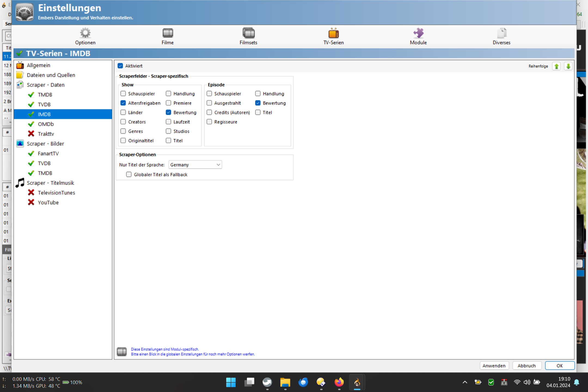The image size is (588, 392).
Task: Open File Explorer from the taskbar
Action: 285,382
